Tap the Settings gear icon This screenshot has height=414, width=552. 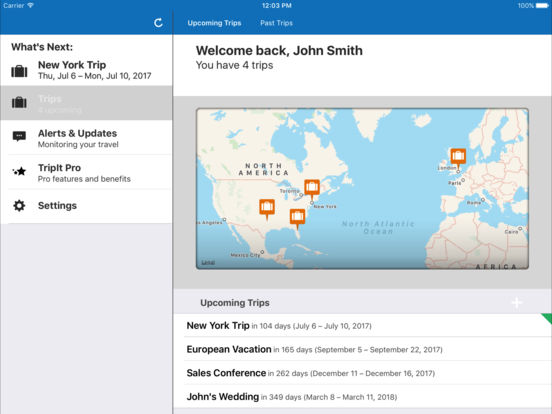pos(19,206)
